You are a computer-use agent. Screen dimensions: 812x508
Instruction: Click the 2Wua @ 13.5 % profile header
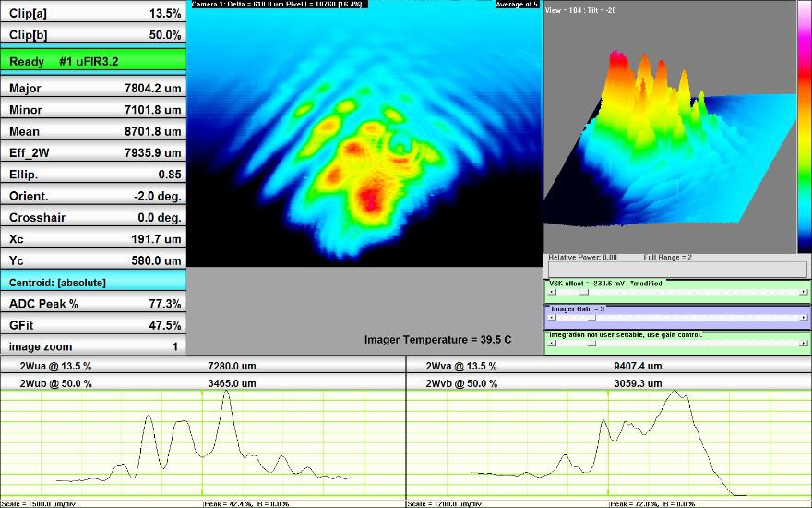[x=203, y=367]
